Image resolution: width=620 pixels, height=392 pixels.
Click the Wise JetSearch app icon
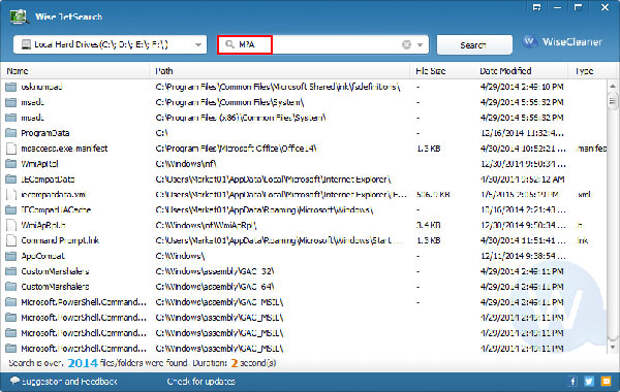18,17
